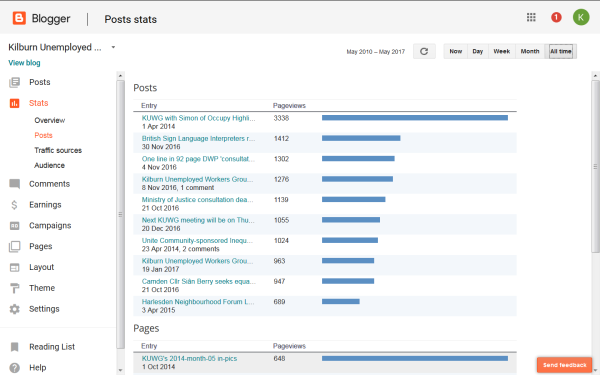Screen dimensions: 600x375
Task: Expand the blog selector dropdown arrow
Action: [x=113, y=47]
